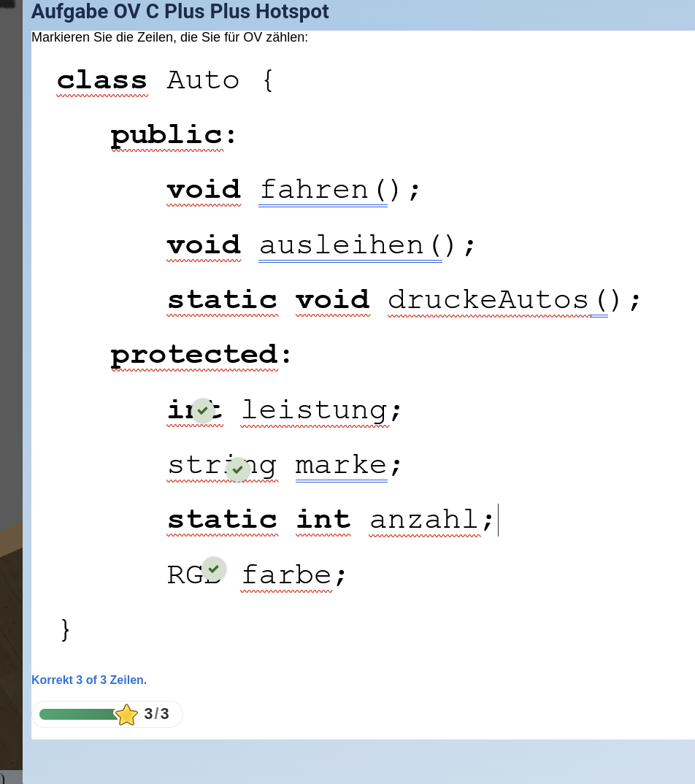The image size is (695, 784).
Task: Mark the 'class Auto {' line at the class keyword
Action: (102, 80)
